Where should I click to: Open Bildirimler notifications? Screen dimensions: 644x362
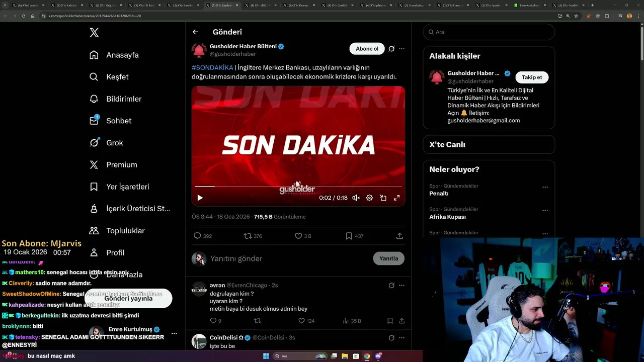click(x=115, y=99)
